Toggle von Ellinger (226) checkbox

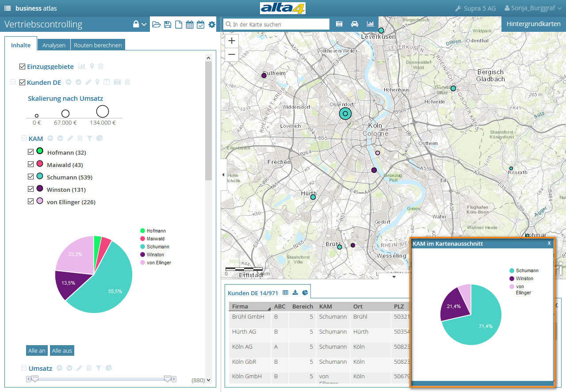point(31,201)
